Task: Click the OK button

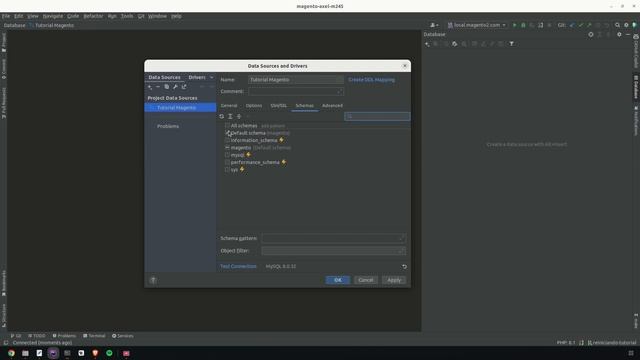Action: 338,280
